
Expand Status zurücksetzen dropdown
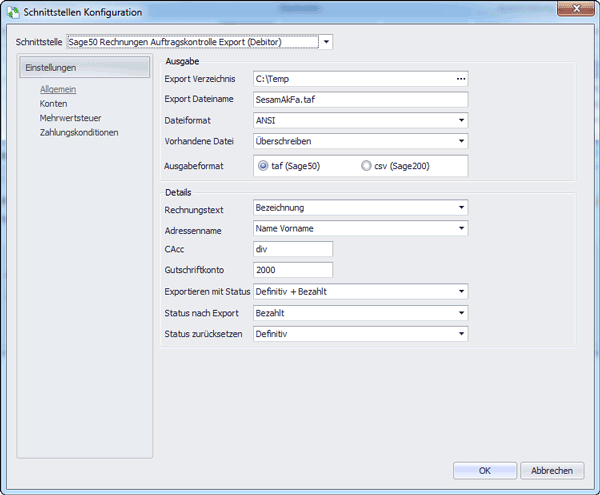461,334
